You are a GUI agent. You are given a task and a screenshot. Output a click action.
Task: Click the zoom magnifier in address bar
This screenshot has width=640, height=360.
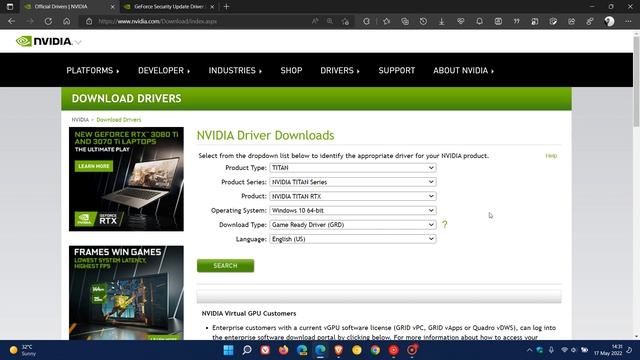[x=330, y=21]
